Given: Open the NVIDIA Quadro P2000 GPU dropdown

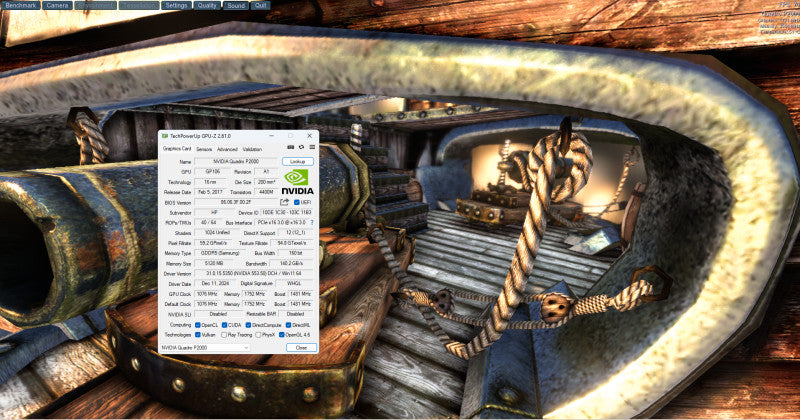Looking at the screenshot, I should 205,348.
